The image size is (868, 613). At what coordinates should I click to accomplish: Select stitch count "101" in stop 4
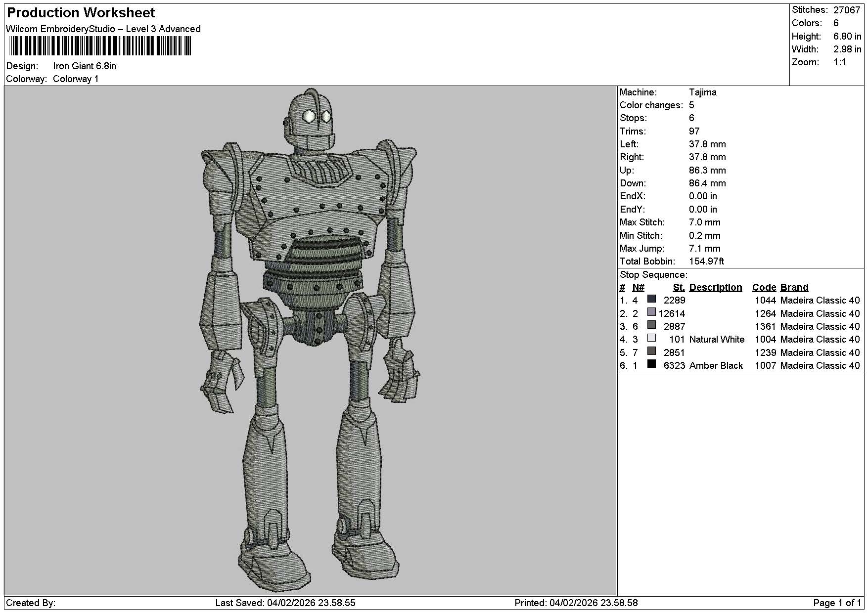(677, 340)
